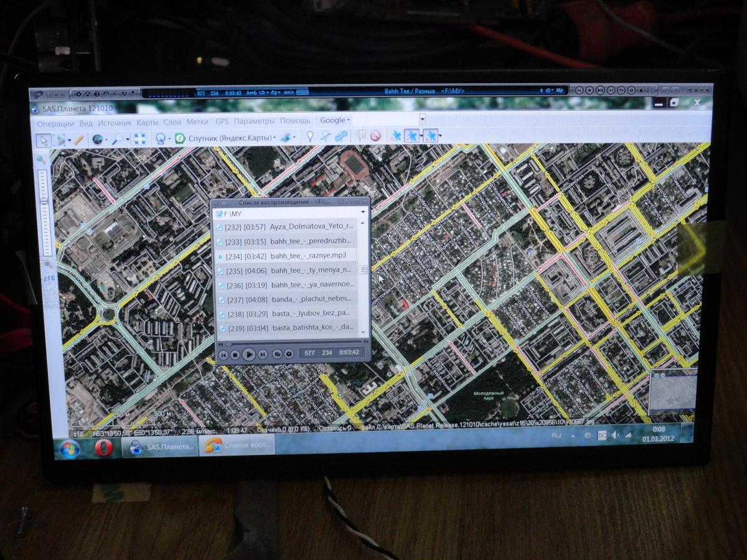Image resolution: width=747 pixels, height=560 pixels.
Task: Stop playback in the playlist player
Action: click(x=235, y=354)
